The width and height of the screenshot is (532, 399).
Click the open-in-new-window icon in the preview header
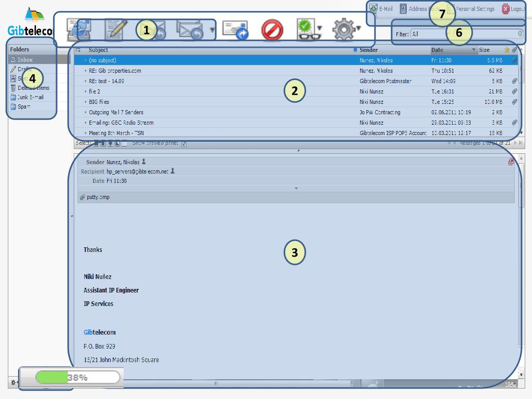point(511,162)
